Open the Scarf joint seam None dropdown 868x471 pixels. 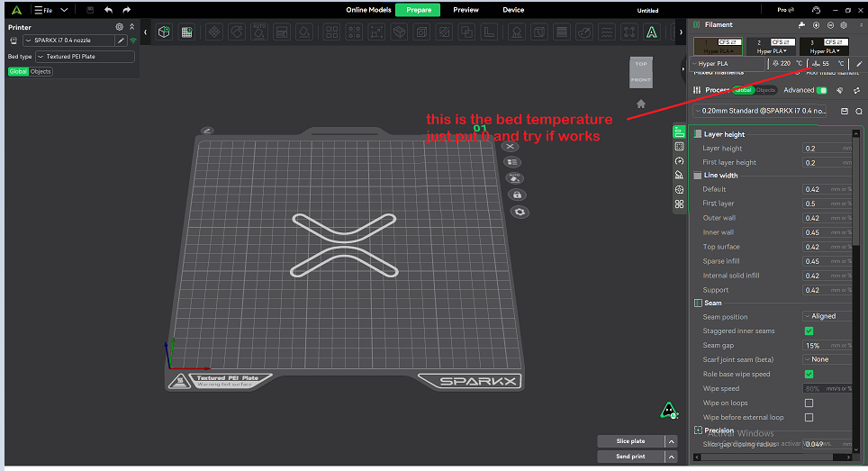tap(827, 359)
